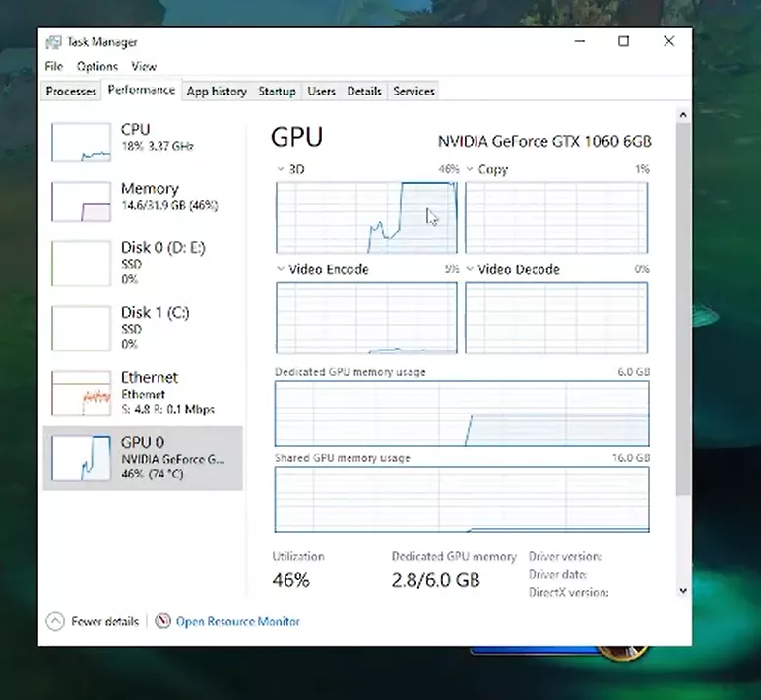Click the scrollbar up arrow

pos(683,115)
